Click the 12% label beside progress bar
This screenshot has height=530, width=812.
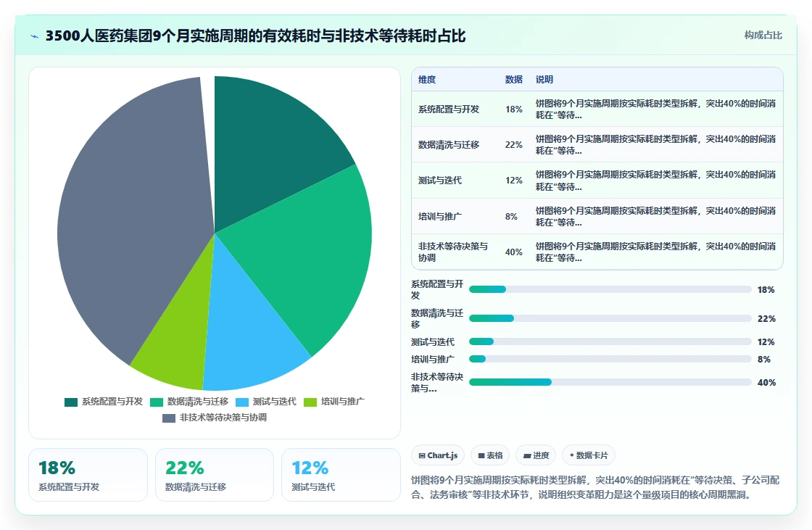(766, 342)
